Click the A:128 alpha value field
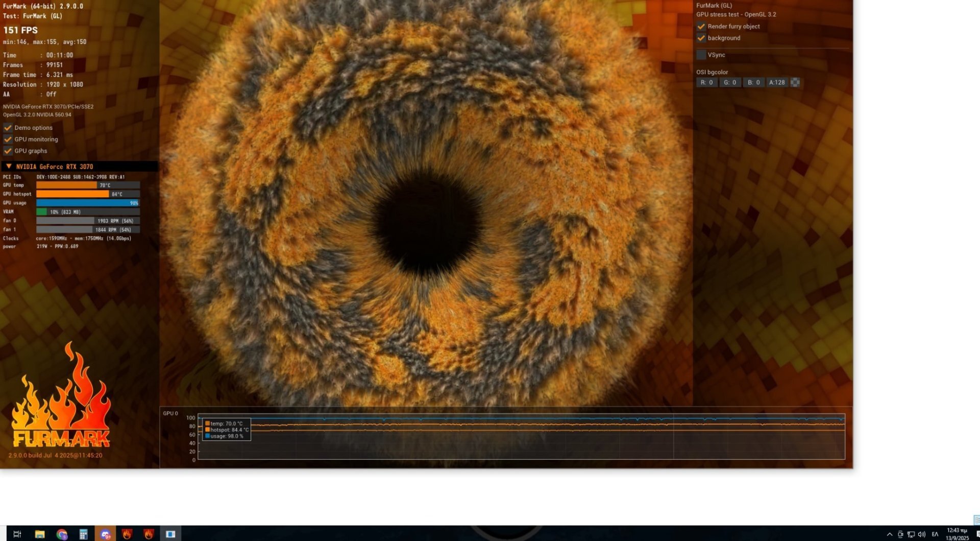Image resolution: width=980 pixels, height=541 pixels. pyautogui.click(x=777, y=82)
